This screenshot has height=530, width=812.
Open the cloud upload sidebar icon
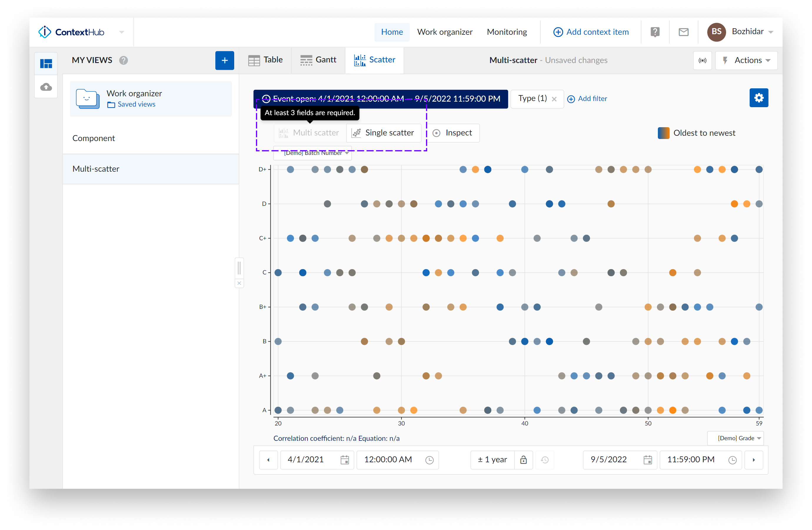click(x=46, y=87)
